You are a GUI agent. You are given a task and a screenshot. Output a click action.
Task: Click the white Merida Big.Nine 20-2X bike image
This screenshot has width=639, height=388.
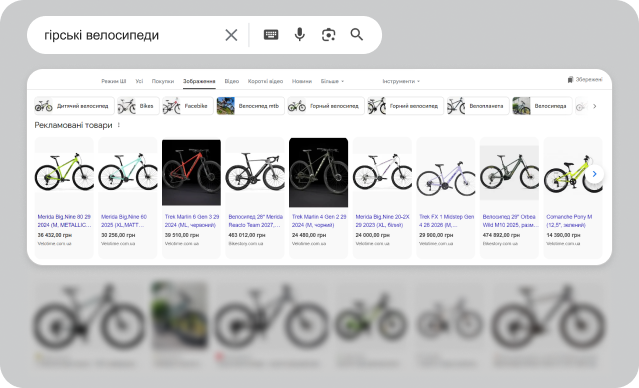(382, 172)
